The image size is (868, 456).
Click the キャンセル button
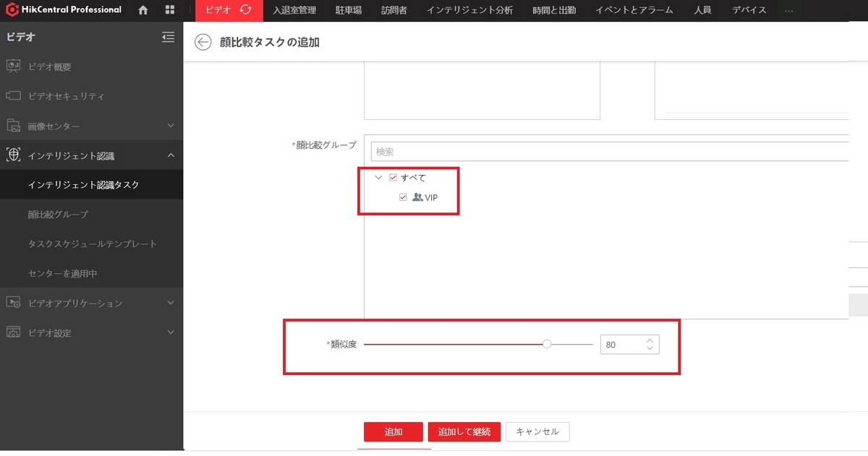click(537, 432)
